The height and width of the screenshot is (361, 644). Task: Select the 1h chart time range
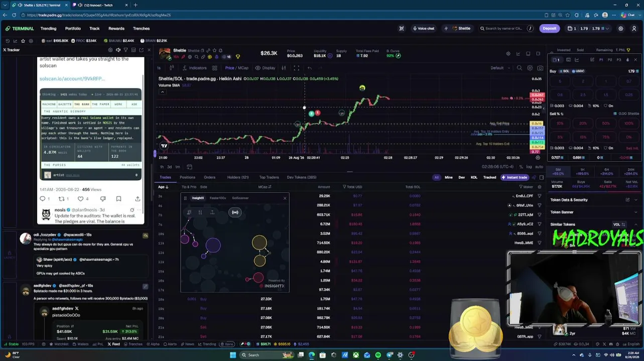[x=161, y=167]
